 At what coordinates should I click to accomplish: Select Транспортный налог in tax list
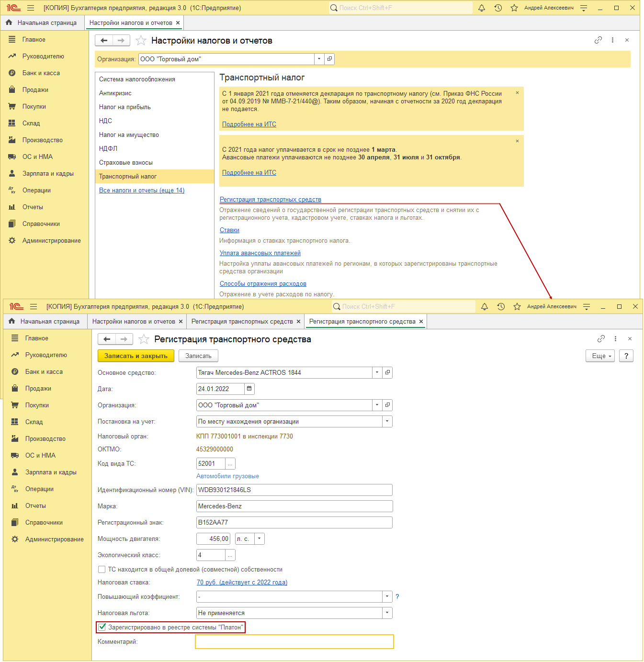[x=154, y=176]
